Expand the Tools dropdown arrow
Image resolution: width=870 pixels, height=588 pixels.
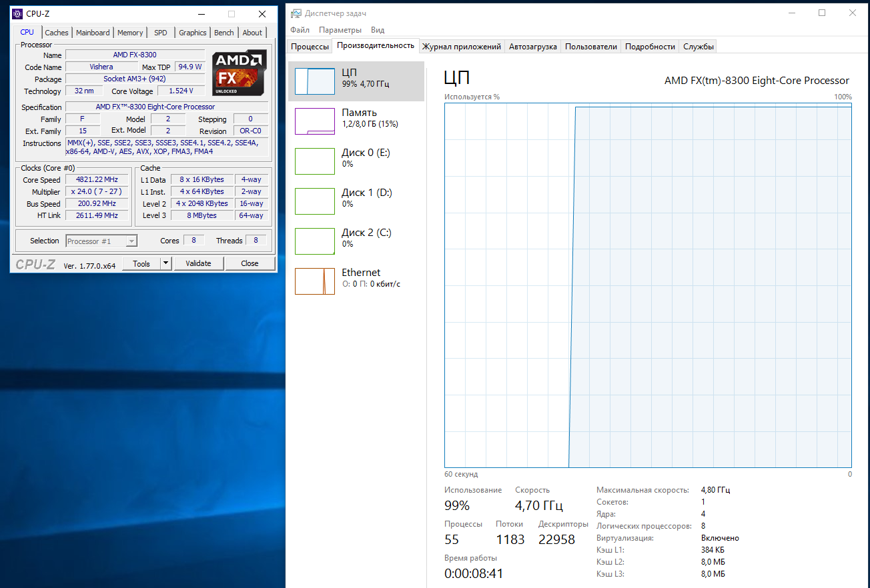166,263
